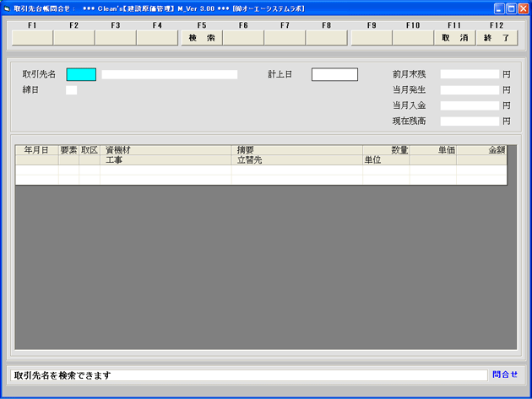Click the small 締日 field
532x399 pixels.
coord(72,90)
